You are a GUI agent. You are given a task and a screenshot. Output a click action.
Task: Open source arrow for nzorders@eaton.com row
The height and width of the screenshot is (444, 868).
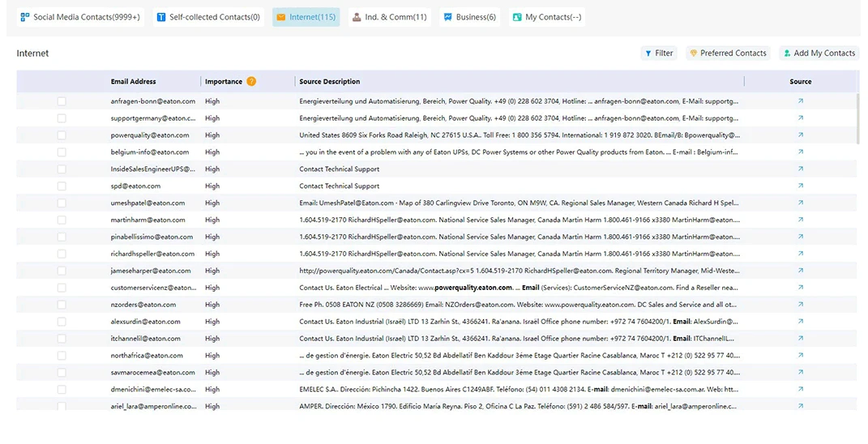801,305
